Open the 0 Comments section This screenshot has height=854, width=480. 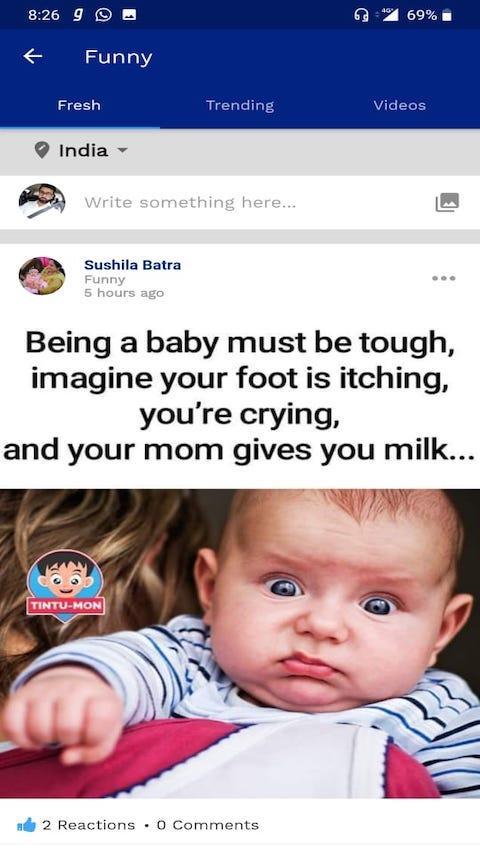pos(208,825)
